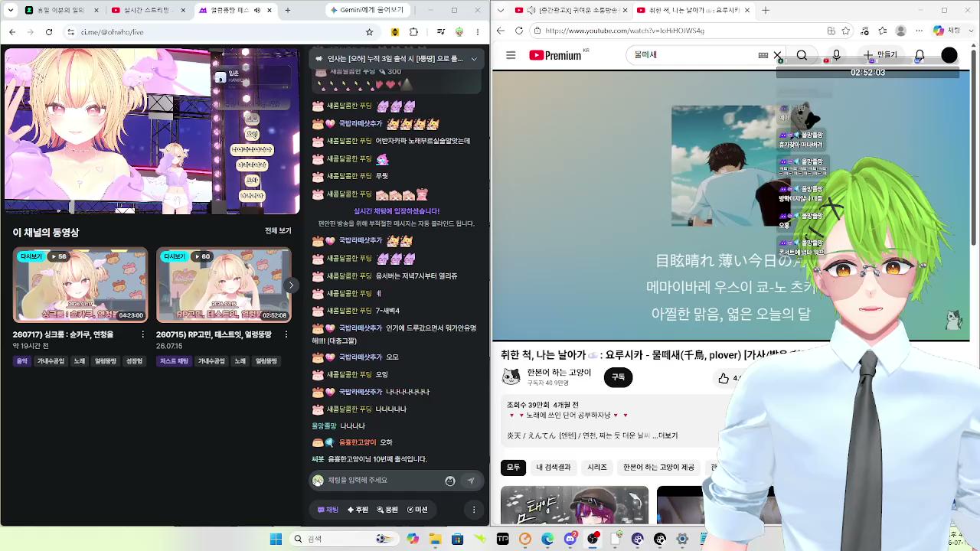Bookmark the chzzk page with star icon

[369, 32]
